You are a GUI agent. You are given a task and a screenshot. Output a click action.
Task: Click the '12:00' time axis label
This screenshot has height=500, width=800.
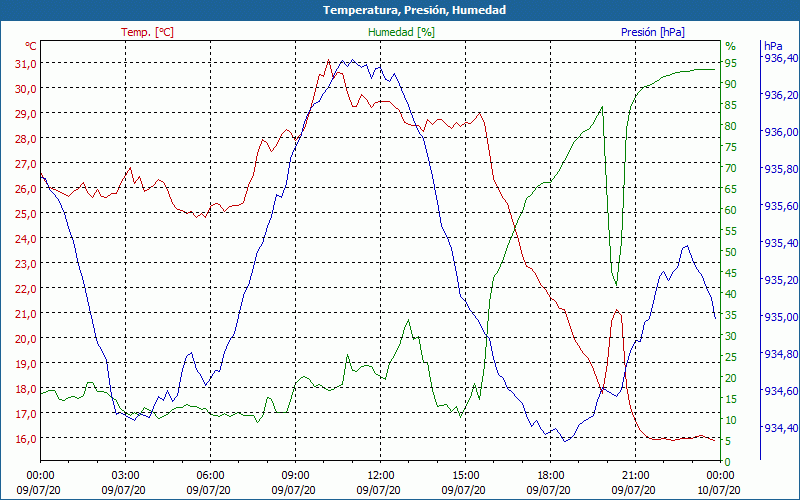(381, 476)
